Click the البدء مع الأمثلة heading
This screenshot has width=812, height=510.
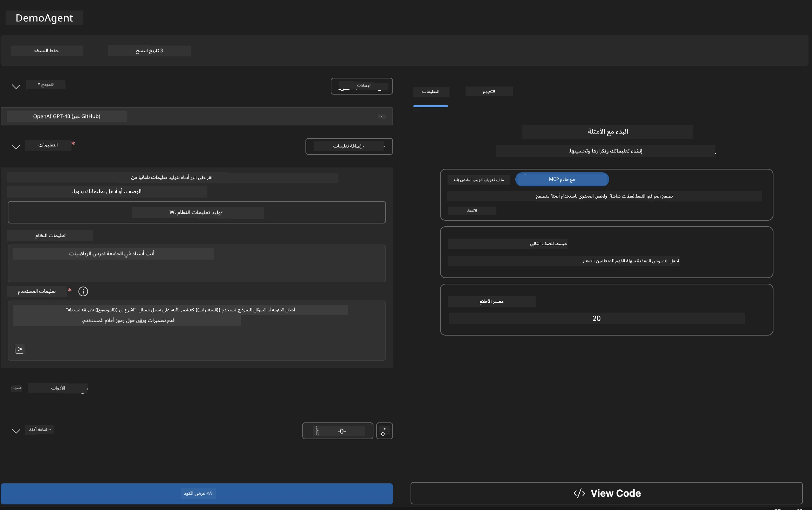[607, 132]
